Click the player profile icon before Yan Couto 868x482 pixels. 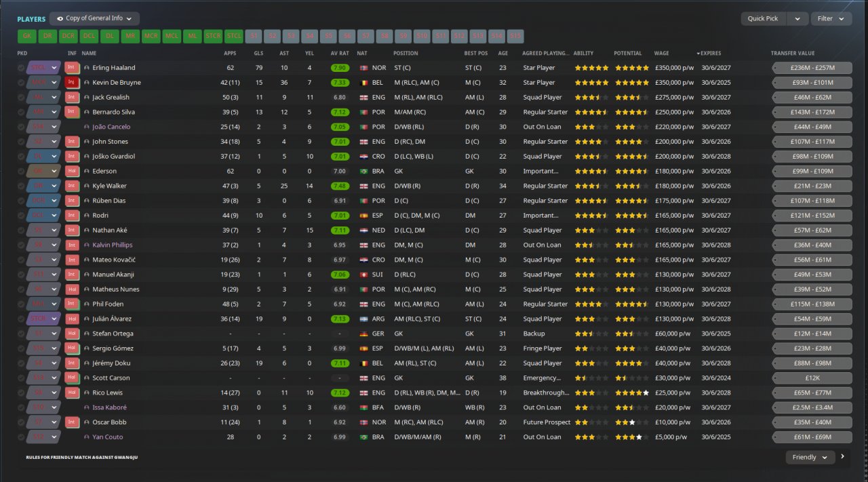point(87,437)
